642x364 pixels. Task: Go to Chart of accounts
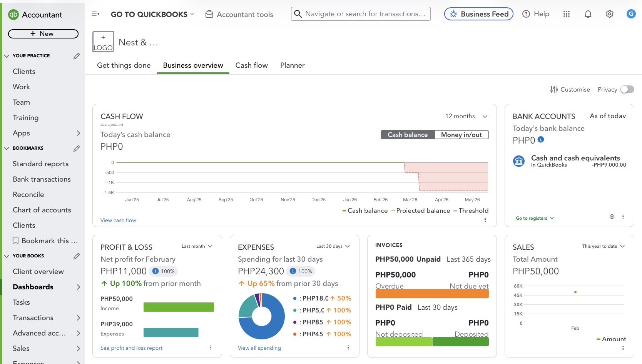tap(42, 210)
